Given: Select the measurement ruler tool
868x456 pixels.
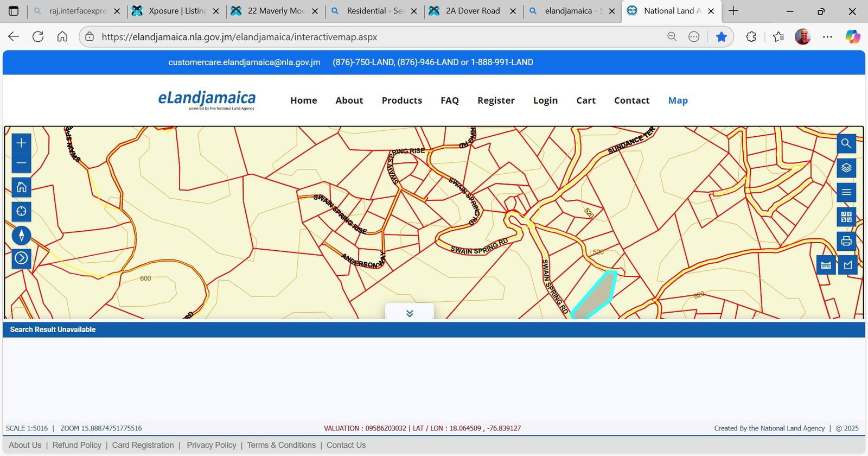Looking at the screenshot, I should click(x=826, y=265).
